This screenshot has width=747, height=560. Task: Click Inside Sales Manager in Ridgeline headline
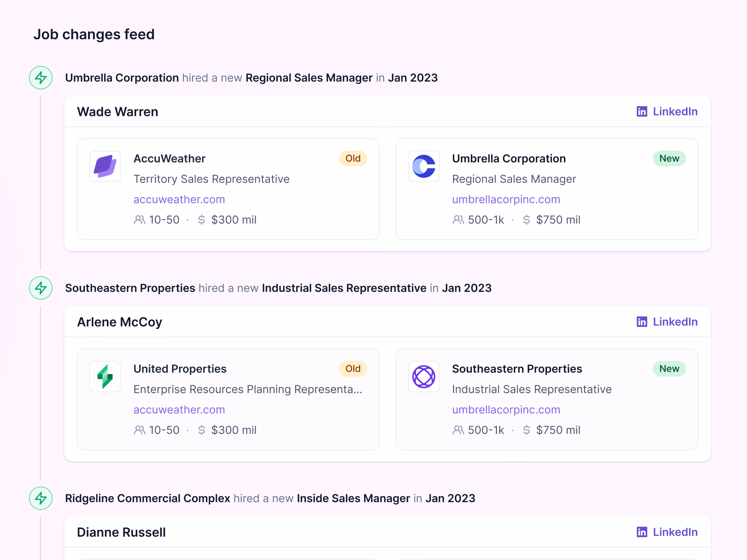point(353,498)
